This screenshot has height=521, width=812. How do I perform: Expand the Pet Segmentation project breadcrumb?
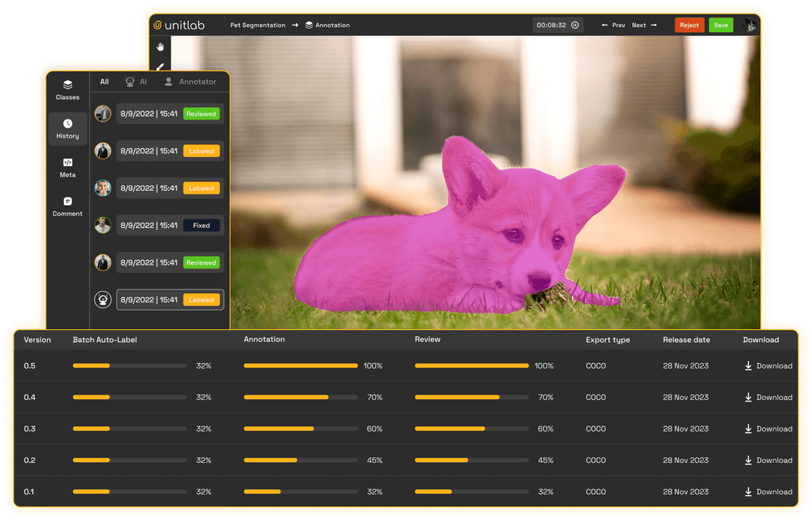259,24
